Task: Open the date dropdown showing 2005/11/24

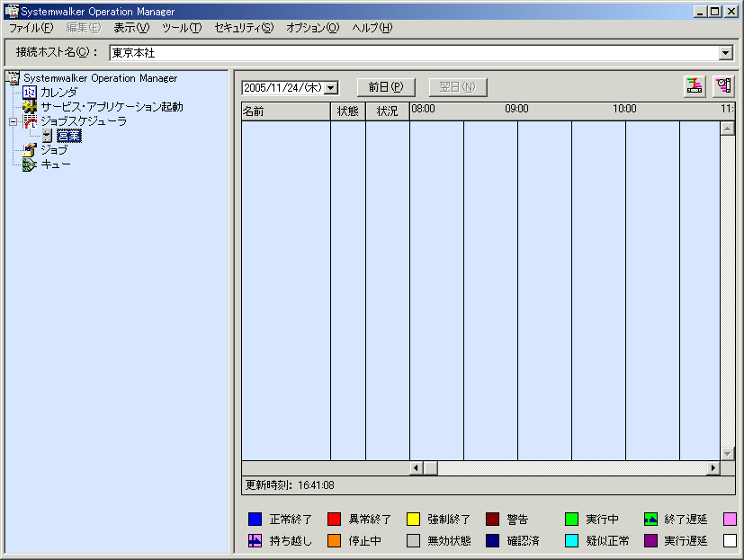Action: coord(331,88)
